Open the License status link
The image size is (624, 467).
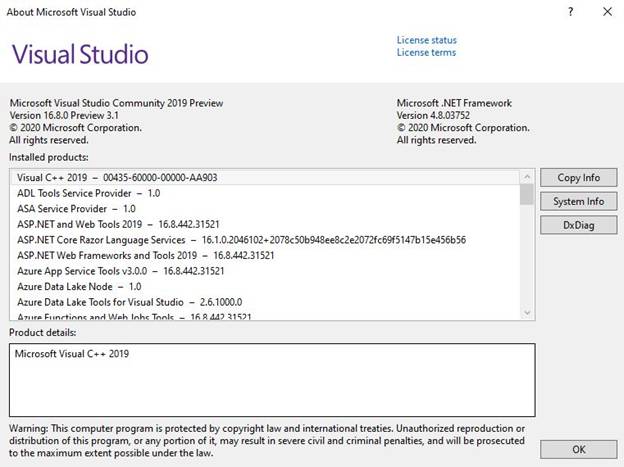click(426, 40)
